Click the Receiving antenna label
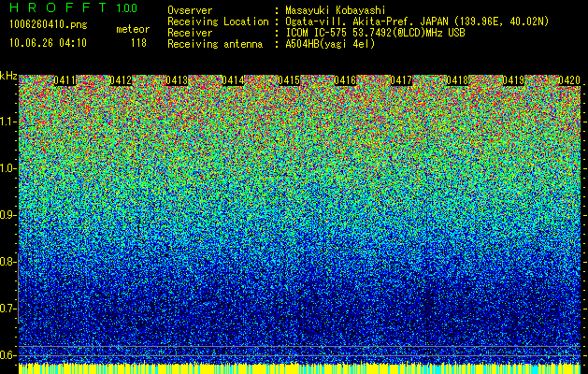Viewport: 588px width, 374px height. coord(215,44)
